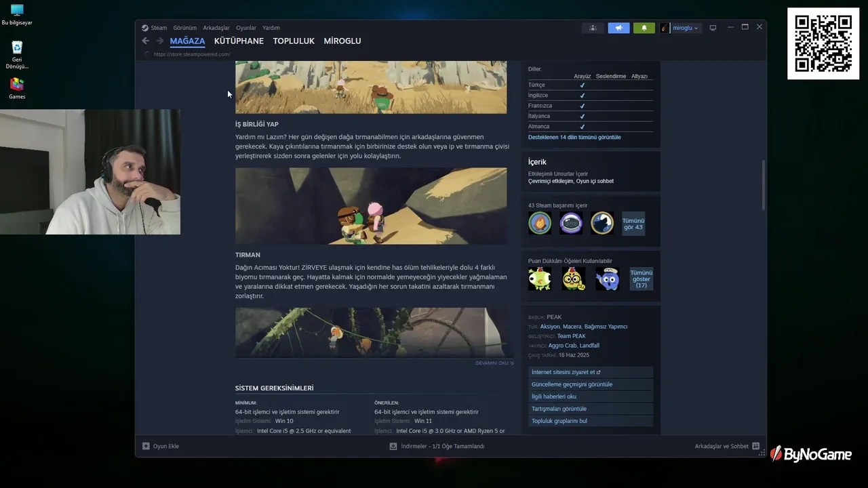868x488 pixels.
Task: Click Tümünü gör 43 achievements button
Action: pyautogui.click(x=633, y=224)
